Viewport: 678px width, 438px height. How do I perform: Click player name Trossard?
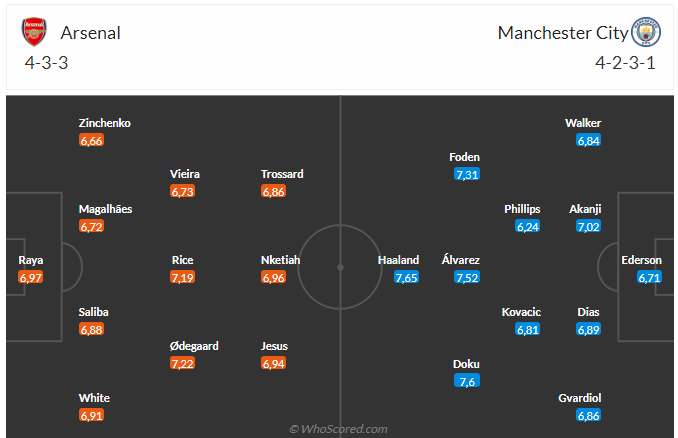click(282, 174)
